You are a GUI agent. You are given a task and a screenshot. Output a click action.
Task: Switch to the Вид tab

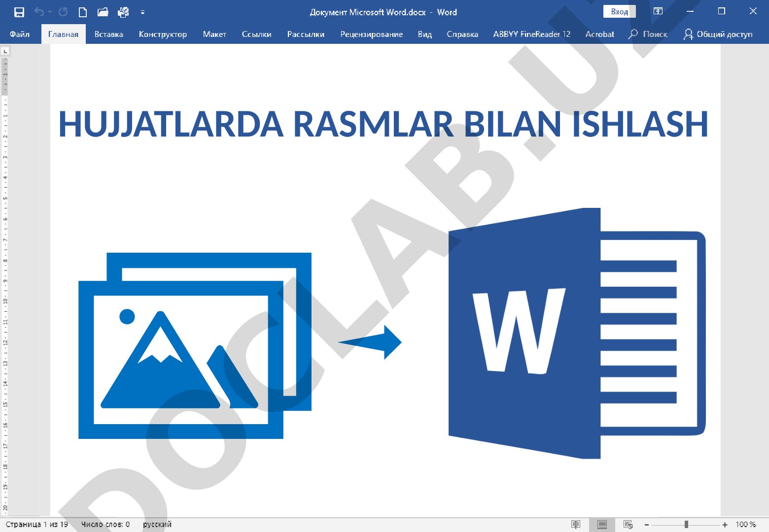point(424,34)
